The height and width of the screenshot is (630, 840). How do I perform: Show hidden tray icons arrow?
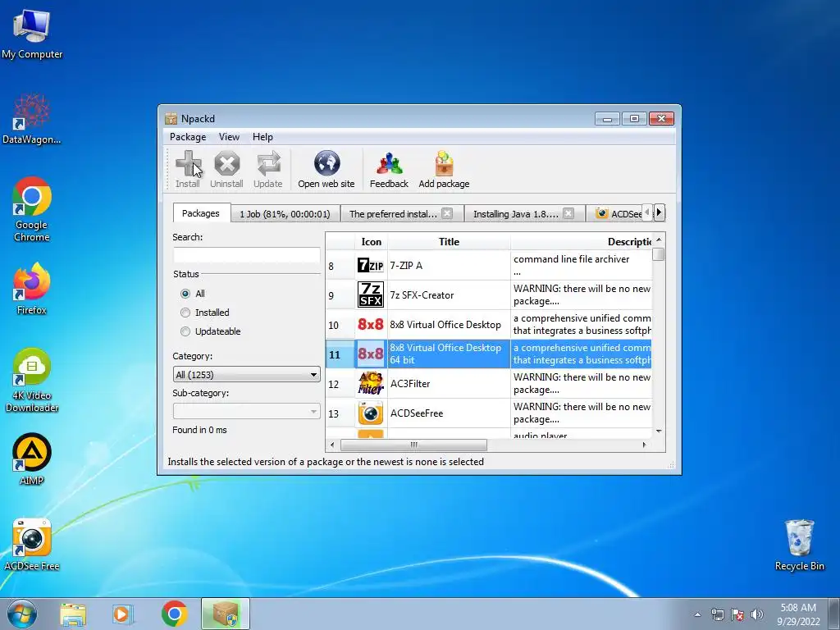click(x=697, y=614)
